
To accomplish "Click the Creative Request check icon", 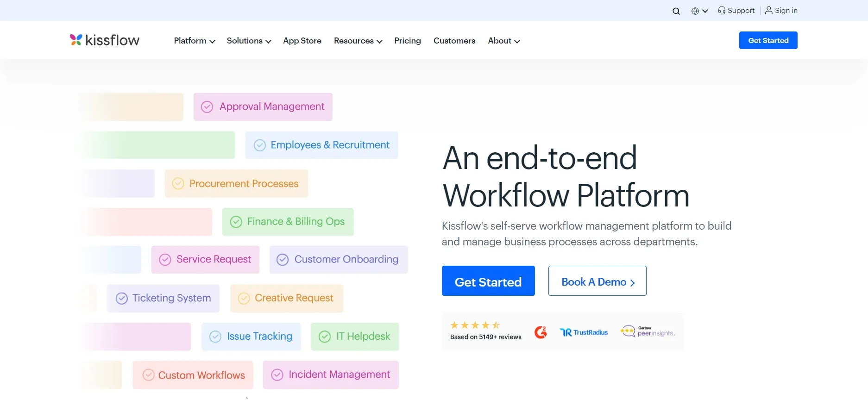I will [244, 299].
